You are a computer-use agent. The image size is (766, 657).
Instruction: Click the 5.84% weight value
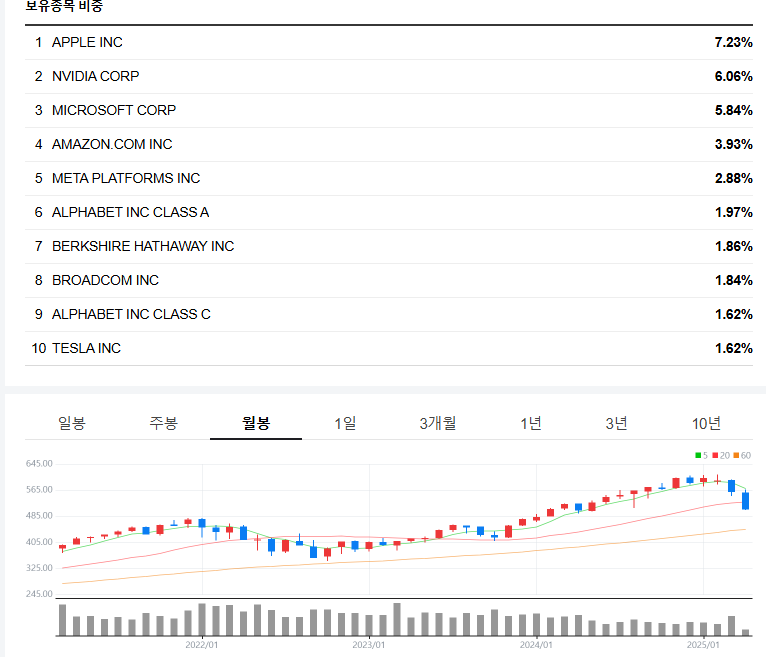[733, 110]
